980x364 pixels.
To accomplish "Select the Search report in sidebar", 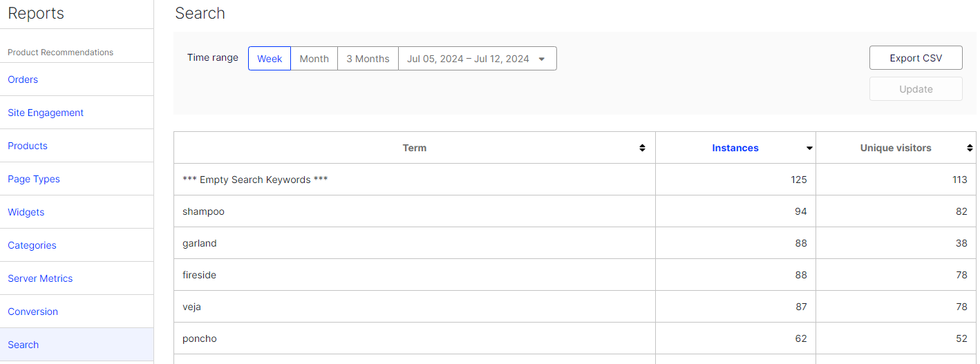I will [23, 345].
